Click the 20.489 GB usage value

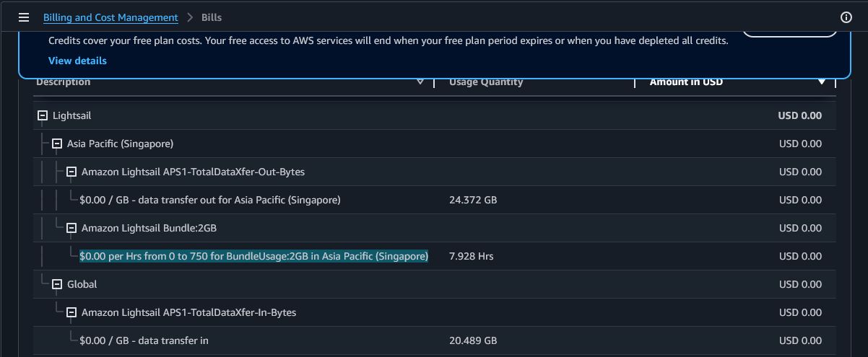473,340
